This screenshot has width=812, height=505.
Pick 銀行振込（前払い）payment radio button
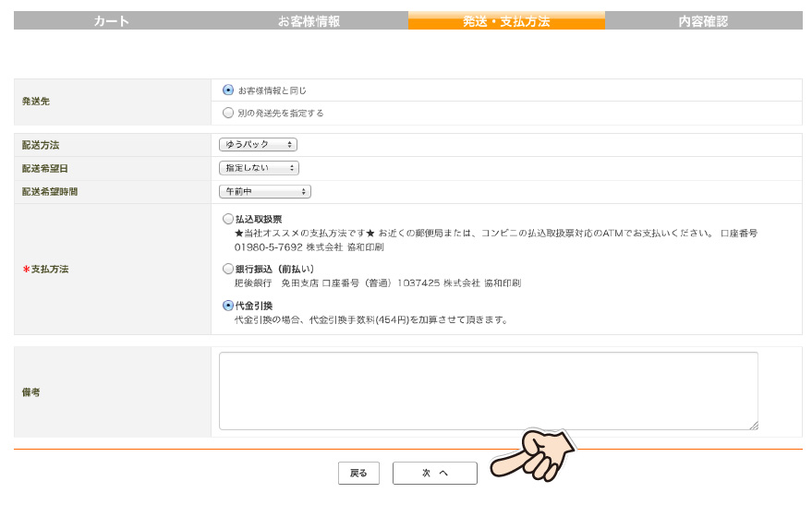[x=228, y=269]
